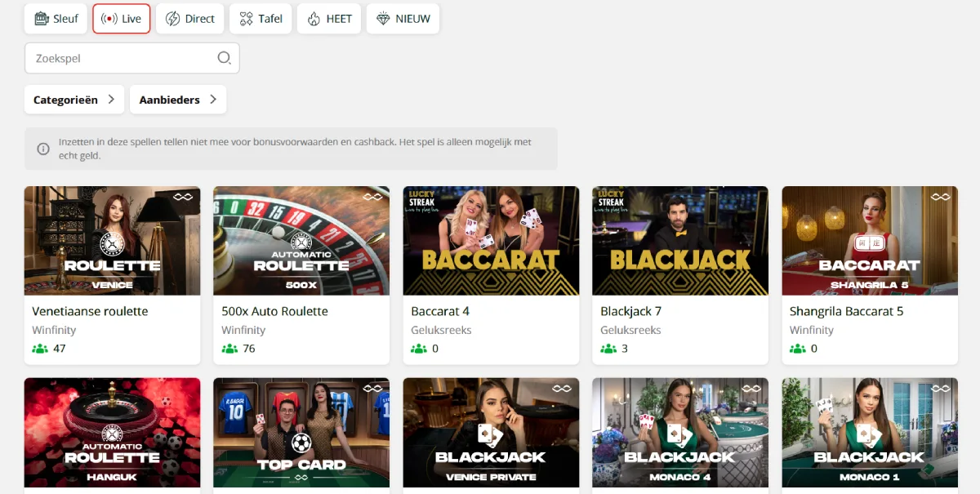This screenshot has width=980, height=494.
Task: Click the Baccarat 4 title
Action: pyautogui.click(x=440, y=311)
